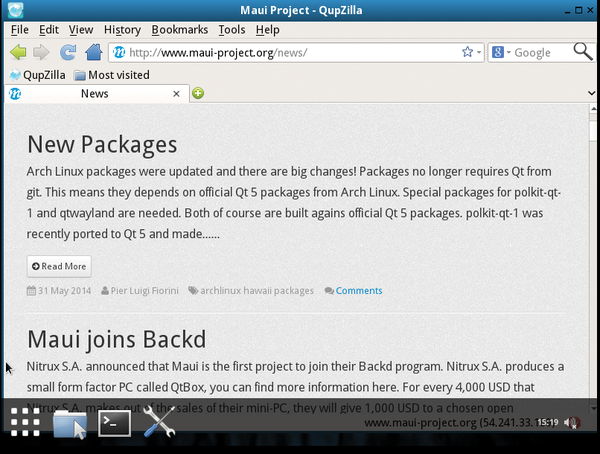
Task: Open the File menu
Action: coord(20,30)
